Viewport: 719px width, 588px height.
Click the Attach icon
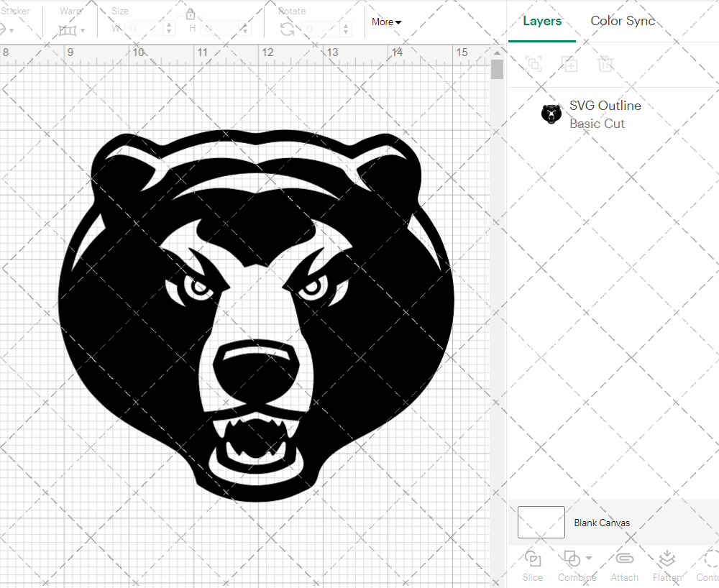pyautogui.click(x=624, y=559)
